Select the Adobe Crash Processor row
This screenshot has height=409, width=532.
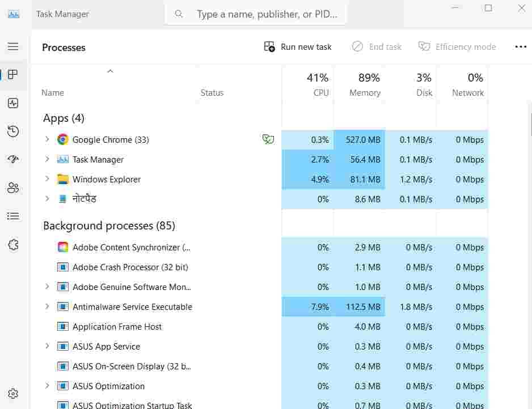pos(130,267)
